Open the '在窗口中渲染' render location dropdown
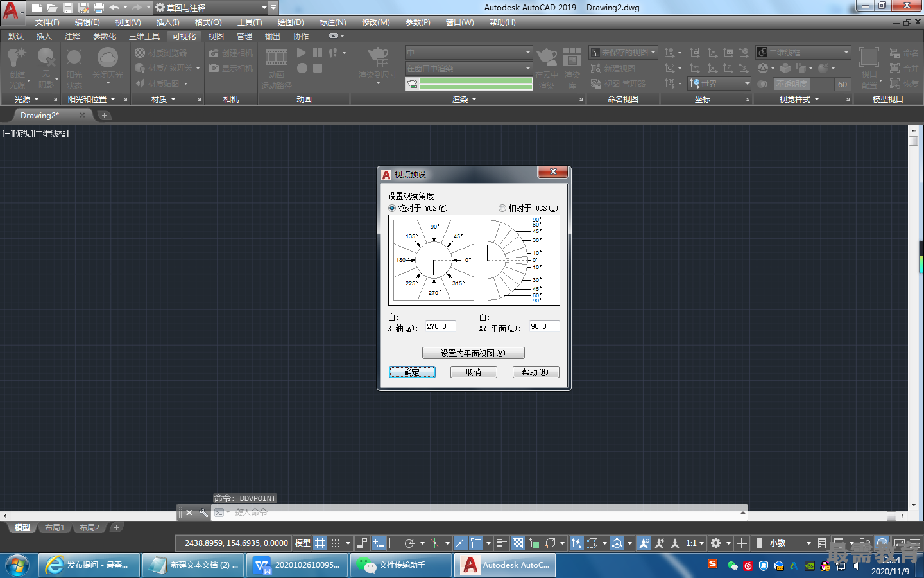Viewport: 924px width, 578px height. point(468,68)
